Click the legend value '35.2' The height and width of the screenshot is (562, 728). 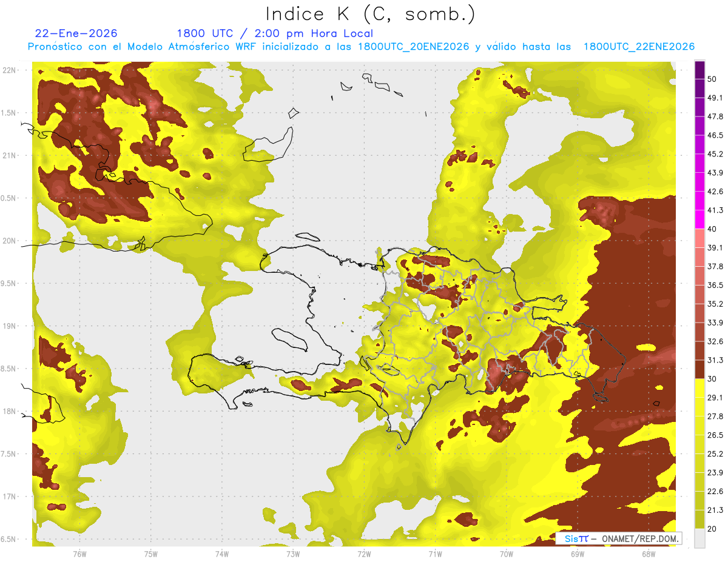(715, 304)
